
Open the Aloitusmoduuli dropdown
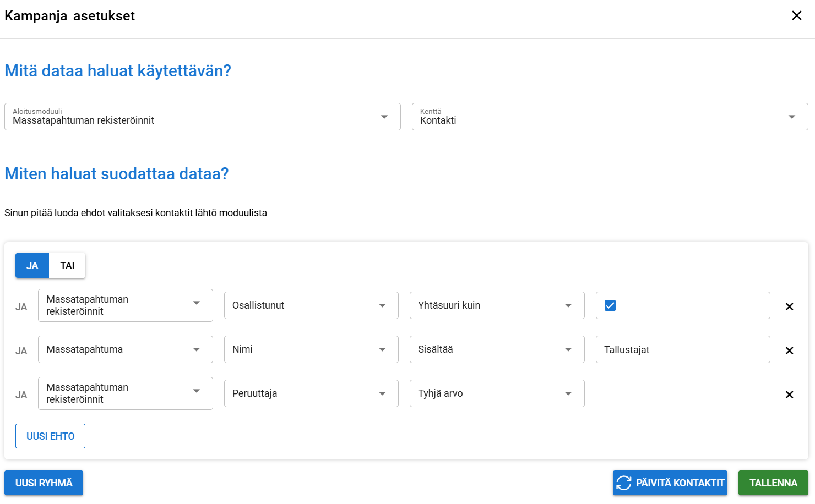pyautogui.click(x=202, y=117)
